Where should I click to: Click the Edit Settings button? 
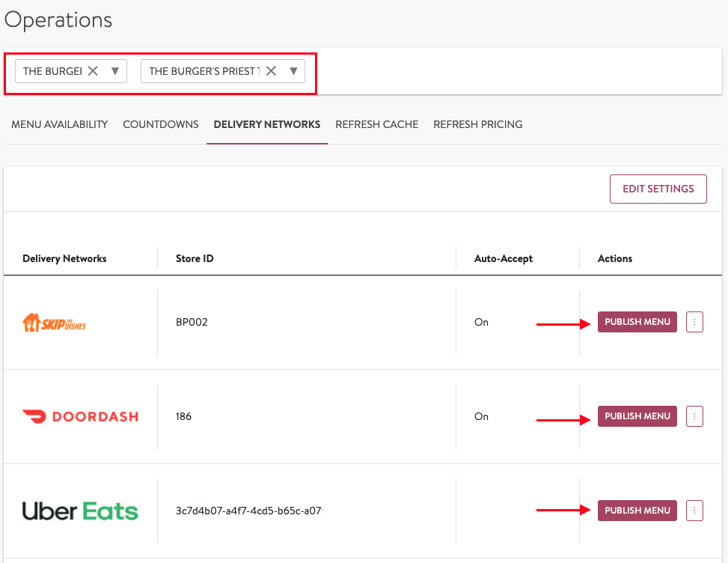[x=658, y=189]
